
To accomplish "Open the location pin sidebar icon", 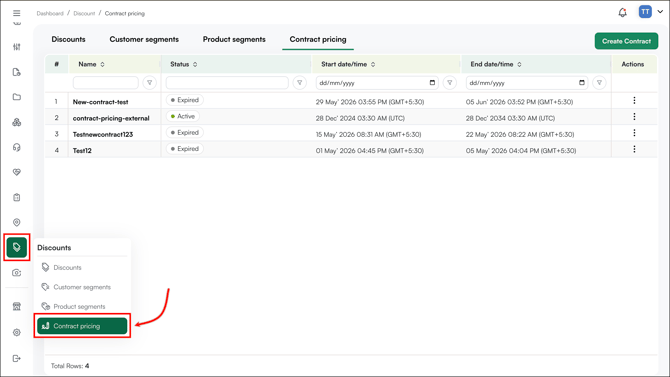I will (17, 222).
